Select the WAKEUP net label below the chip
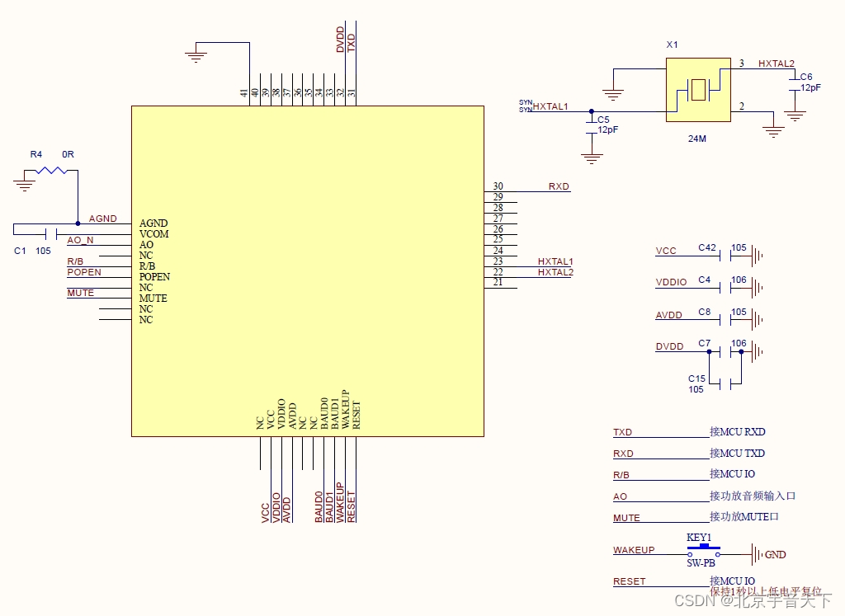845x616 pixels. tap(340, 502)
